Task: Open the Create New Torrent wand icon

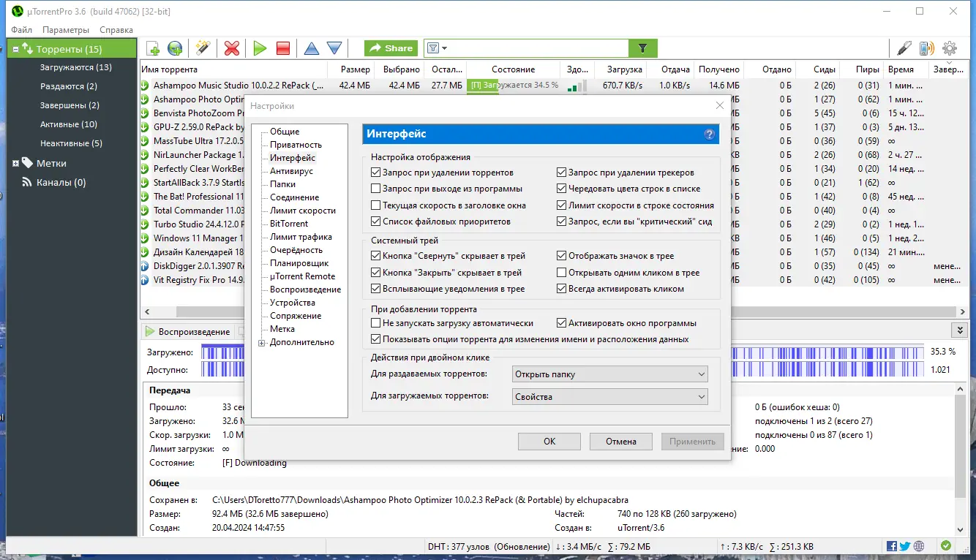Action: tap(203, 48)
